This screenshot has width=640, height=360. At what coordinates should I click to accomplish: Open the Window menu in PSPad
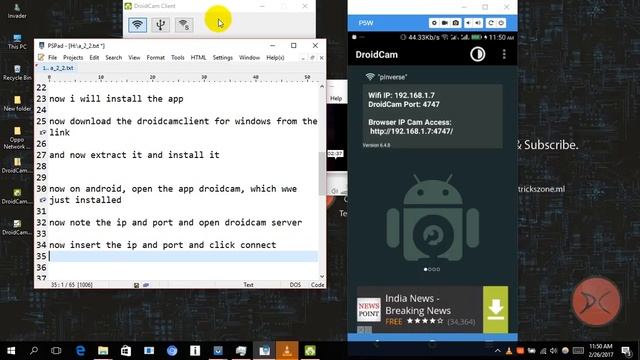pyautogui.click(x=249, y=58)
